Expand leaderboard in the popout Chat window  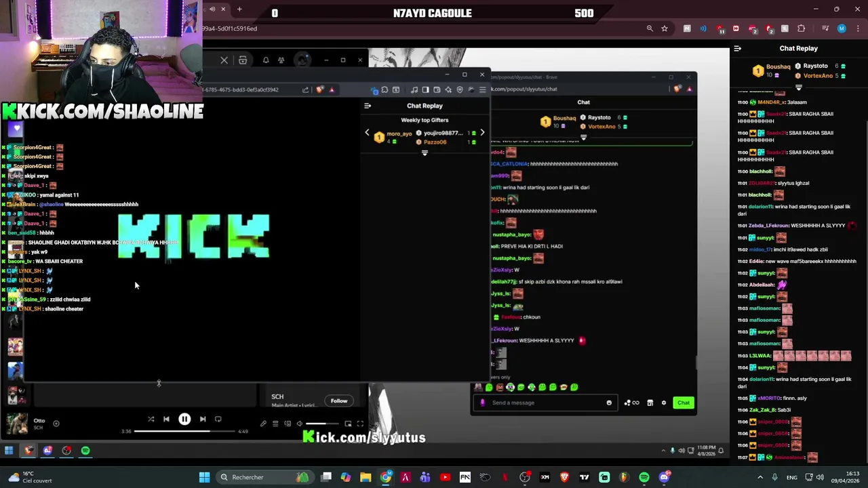pos(583,138)
